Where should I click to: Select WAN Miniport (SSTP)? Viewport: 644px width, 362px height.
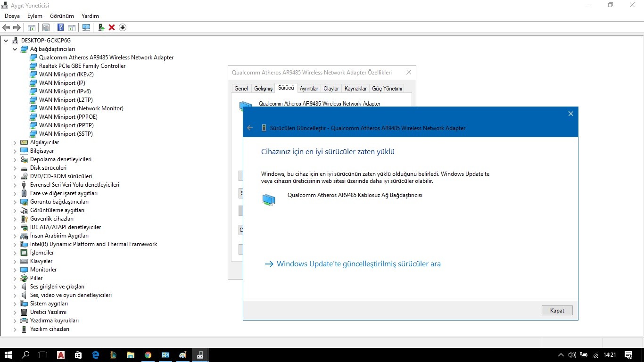coord(66,134)
